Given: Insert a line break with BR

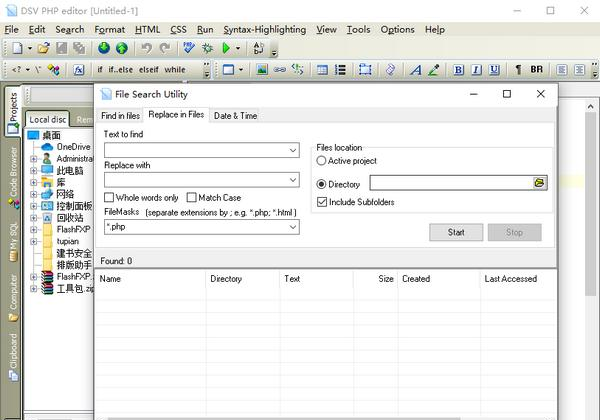Looking at the screenshot, I should point(536,70).
